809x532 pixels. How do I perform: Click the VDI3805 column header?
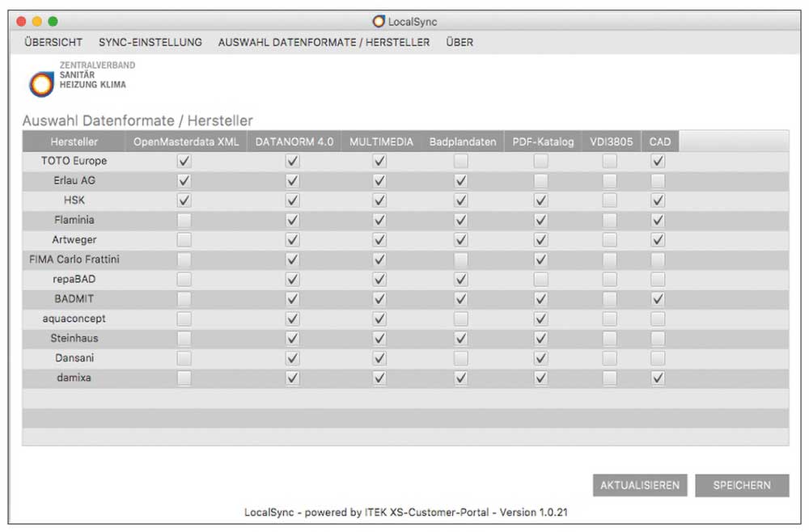tap(612, 141)
